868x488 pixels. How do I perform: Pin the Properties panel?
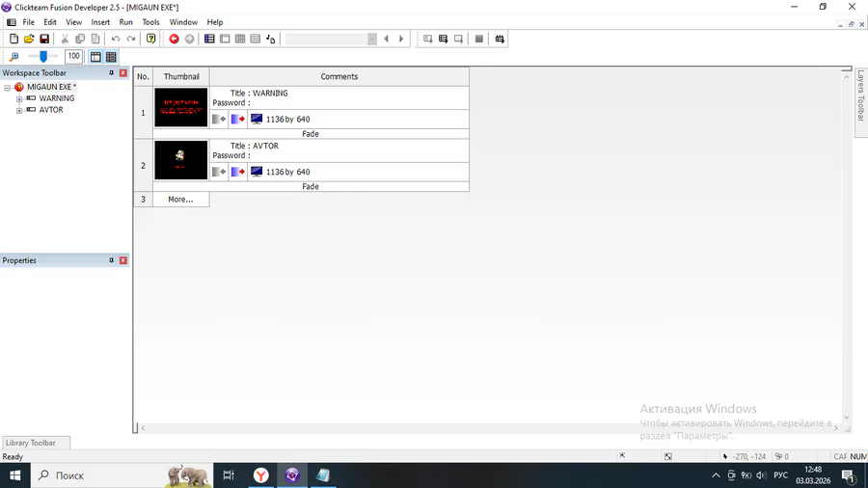point(111,260)
